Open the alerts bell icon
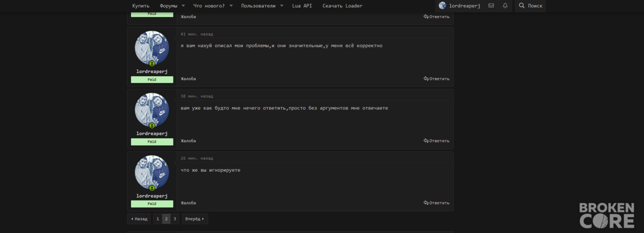The height and width of the screenshot is (233, 644). pos(505,6)
